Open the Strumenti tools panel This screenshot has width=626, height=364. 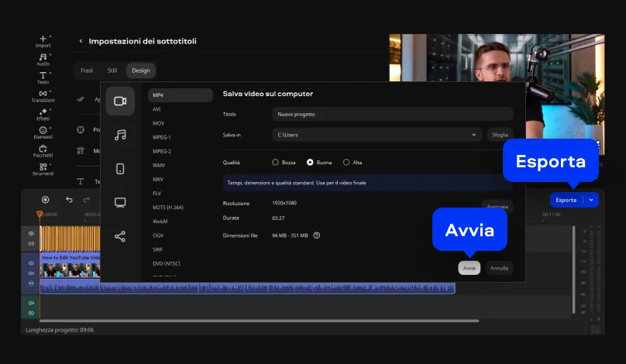coord(43,169)
